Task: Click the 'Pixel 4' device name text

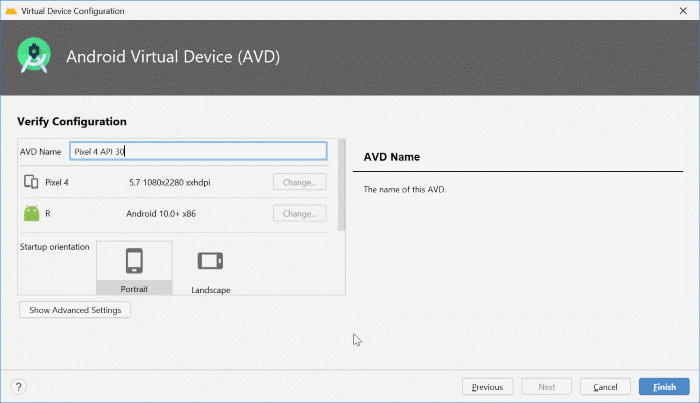Action: [x=57, y=182]
